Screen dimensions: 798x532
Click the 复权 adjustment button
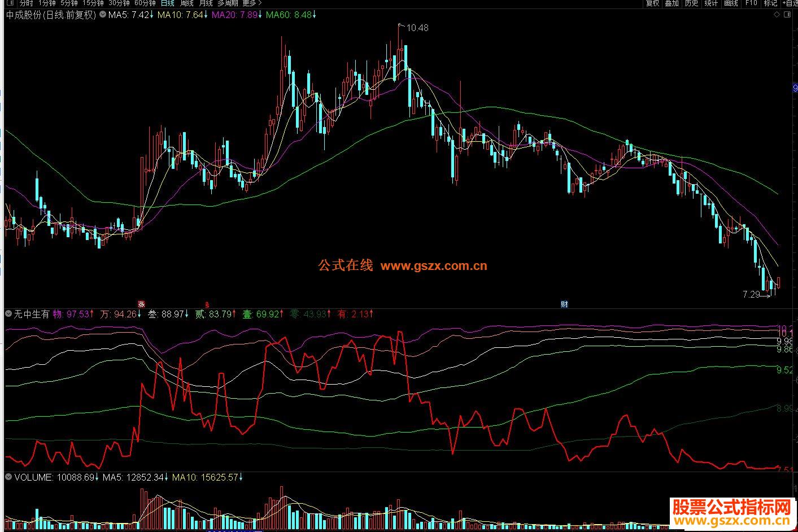tap(652, 3)
